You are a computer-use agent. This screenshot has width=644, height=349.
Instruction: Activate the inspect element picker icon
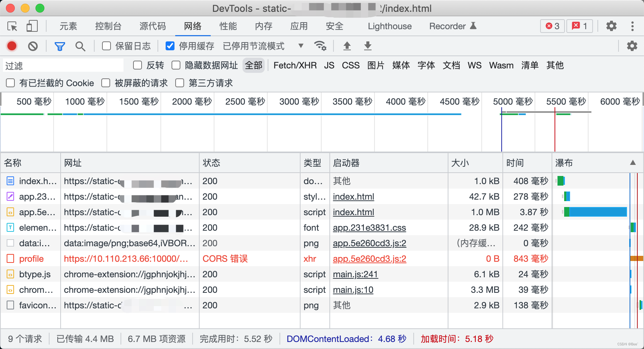point(12,26)
